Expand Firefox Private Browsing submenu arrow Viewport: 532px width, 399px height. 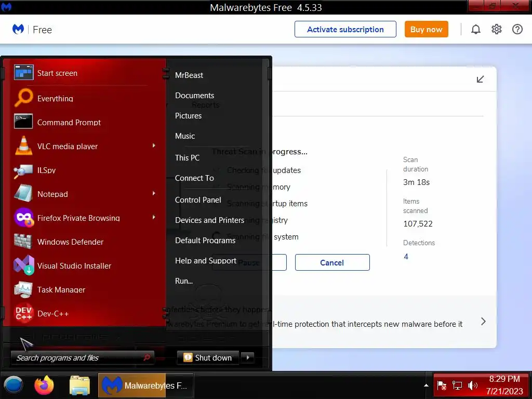click(x=154, y=217)
